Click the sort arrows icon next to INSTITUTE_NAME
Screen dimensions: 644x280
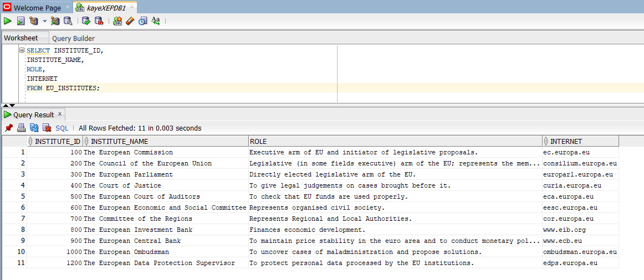click(x=86, y=142)
